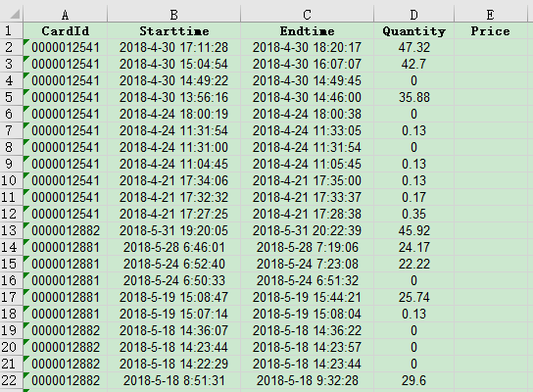Click start time 2018-5-28 6:46:01
533x392 pixels.
click(173, 247)
